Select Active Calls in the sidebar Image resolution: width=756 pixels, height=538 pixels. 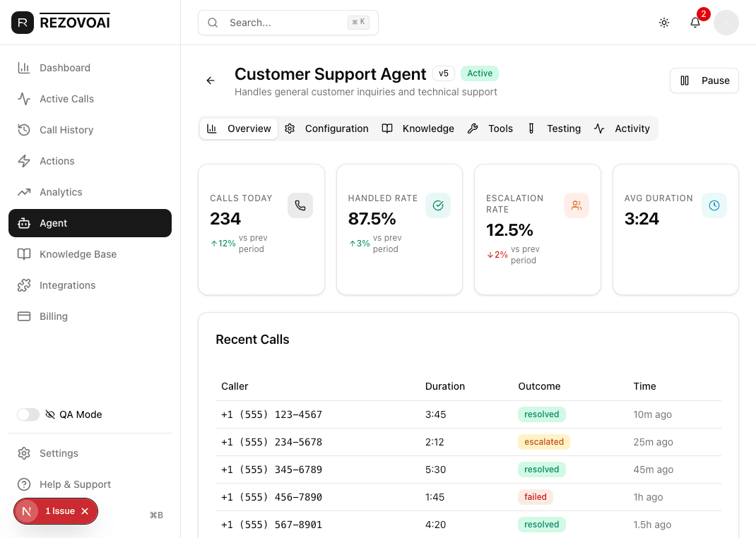tap(68, 99)
